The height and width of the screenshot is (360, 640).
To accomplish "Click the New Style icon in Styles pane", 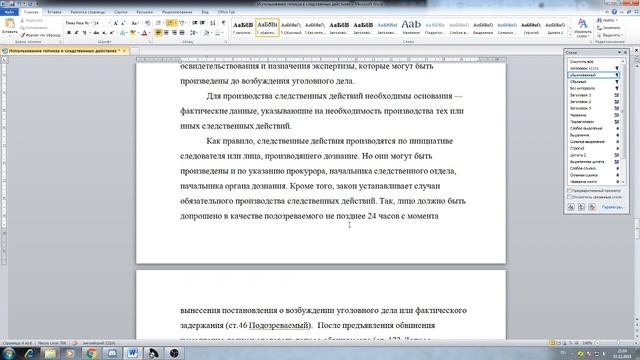I will pos(571,207).
